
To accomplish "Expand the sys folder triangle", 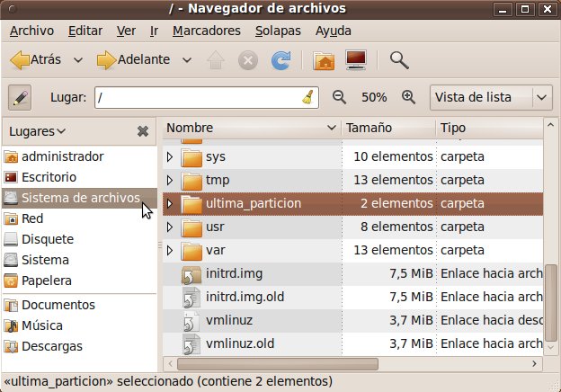I will (170, 156).
